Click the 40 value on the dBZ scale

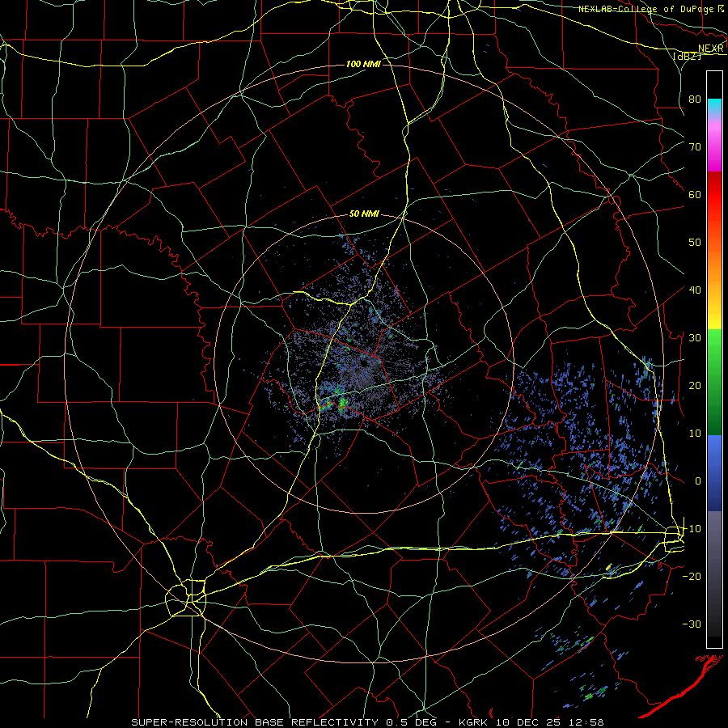[695, 290]
